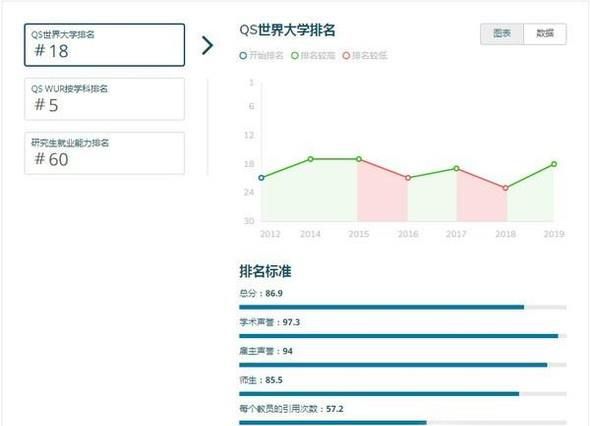The image size is (590, 426).
Task: Switch to the 图表 chart view
Action: point(502,34)
